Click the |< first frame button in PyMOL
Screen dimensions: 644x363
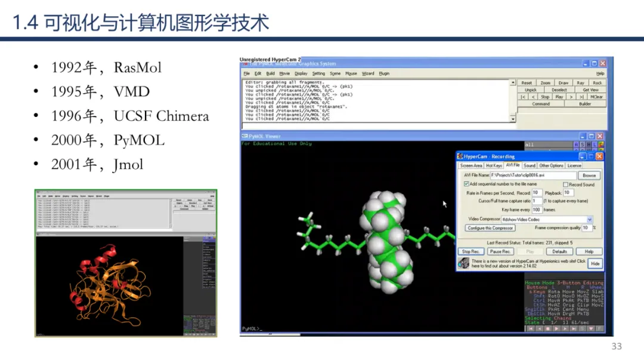[523, 97]
